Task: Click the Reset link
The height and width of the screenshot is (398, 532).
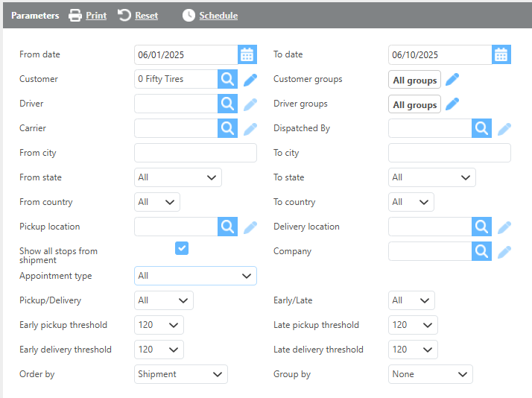Action: coord(139,16)
